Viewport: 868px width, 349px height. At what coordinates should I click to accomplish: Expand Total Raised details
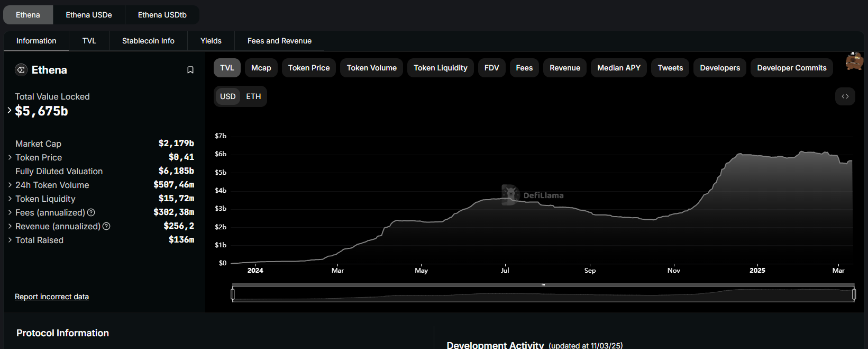coord(10,240)
